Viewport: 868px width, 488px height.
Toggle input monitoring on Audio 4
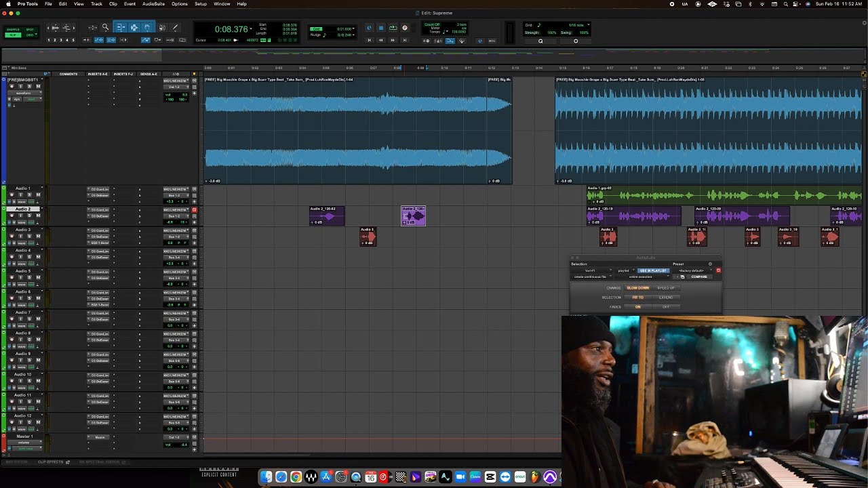tap(20, 257)
